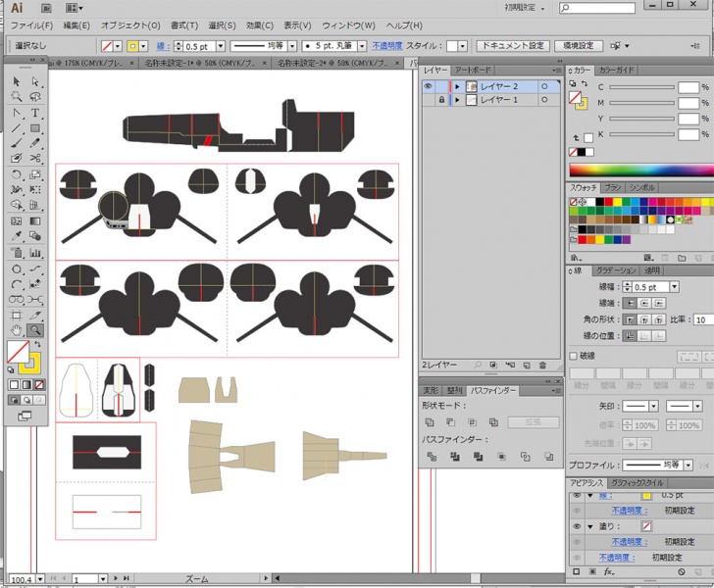Viewport: 714px width, 588px height.
Task: Select the Lasso tool
Action: click(x=35, y=96)
